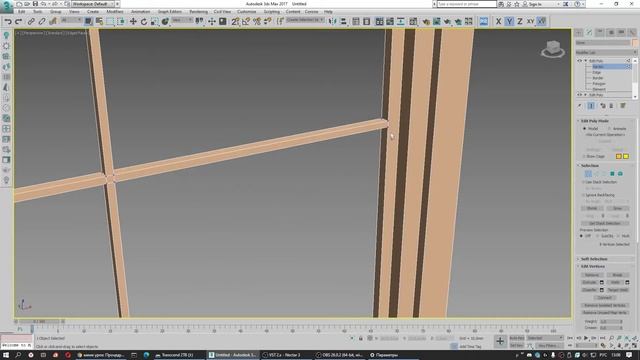Click the object color swatch beside name field
This screenshot has height=360, width=640.
click(635, 42)
